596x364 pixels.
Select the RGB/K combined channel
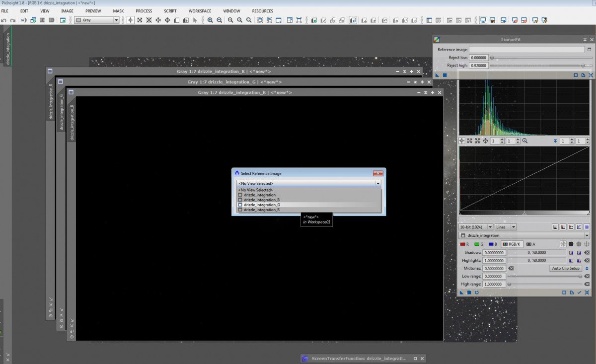pos(512,244)
